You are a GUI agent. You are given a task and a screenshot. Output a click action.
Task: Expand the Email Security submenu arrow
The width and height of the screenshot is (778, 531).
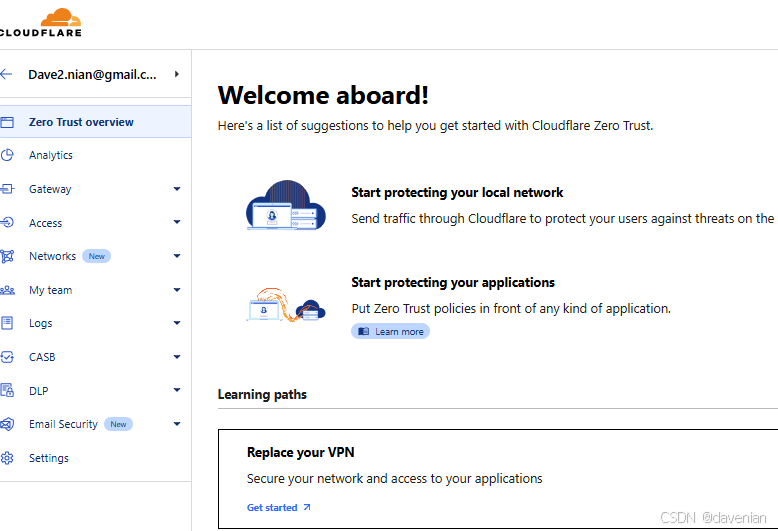pyautogui.click(x=177, y=424)
